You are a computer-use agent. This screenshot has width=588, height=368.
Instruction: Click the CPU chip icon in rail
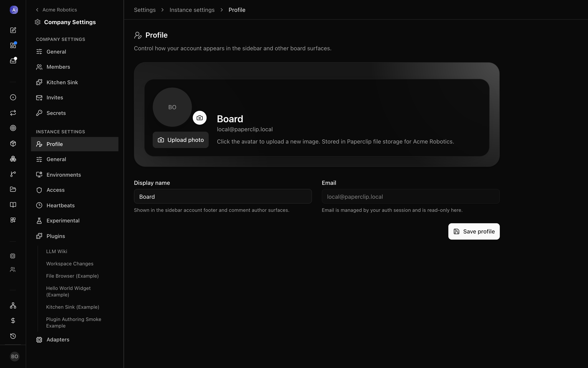tap(13, 256)
